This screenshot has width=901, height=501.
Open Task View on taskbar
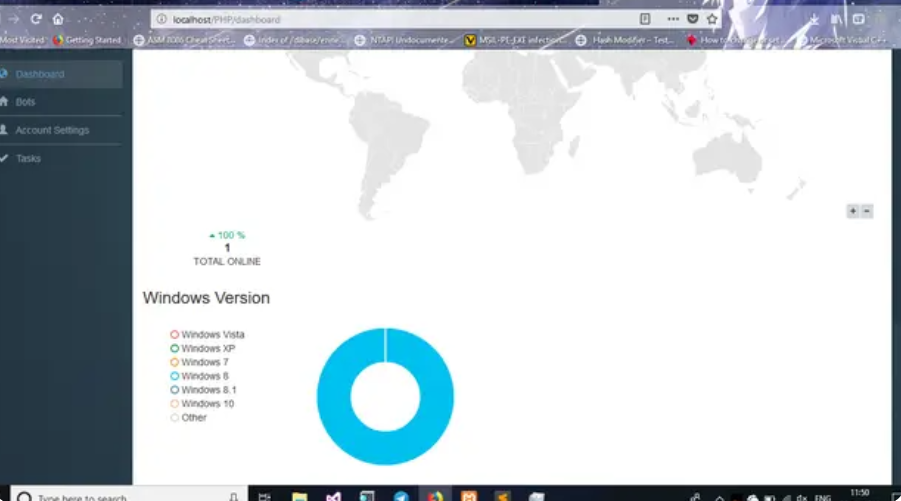tap(264, 496)
